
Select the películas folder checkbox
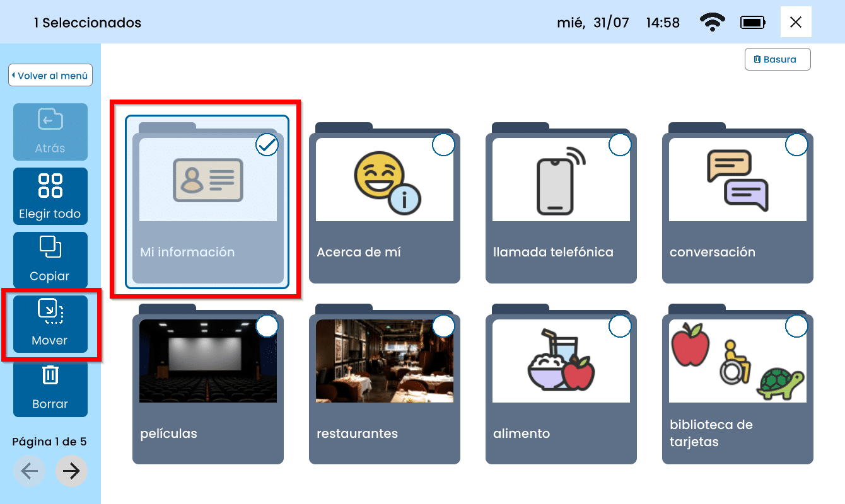point(267,326)
